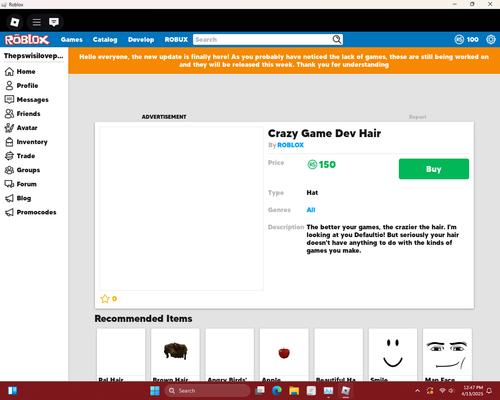This screenshot has width=500, height=400.
Task: Click the Friends icon in sidebar
Action: coord(9,114)
